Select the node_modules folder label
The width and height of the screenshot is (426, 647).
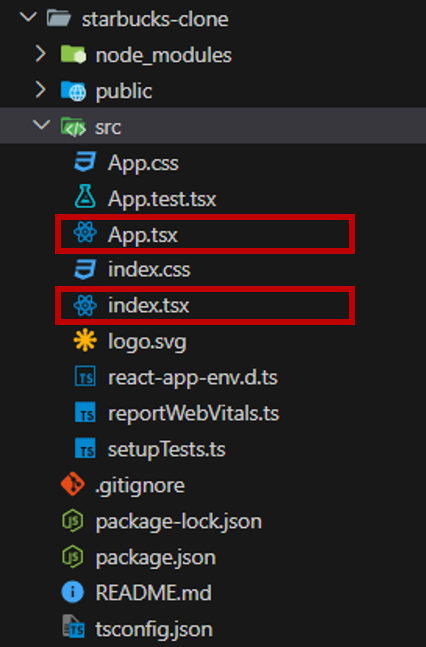163,56
